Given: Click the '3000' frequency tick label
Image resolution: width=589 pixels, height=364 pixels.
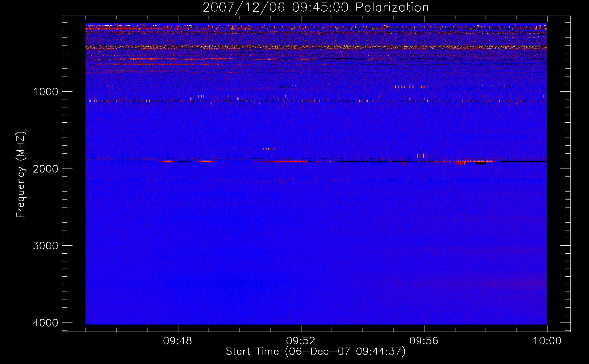Looking at the screenshot, I should [46, 246].
